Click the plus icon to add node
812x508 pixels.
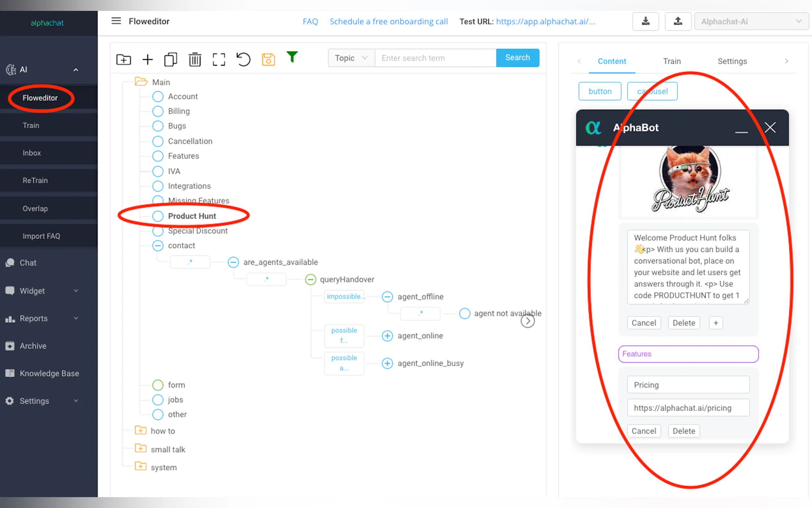point(147,60)
